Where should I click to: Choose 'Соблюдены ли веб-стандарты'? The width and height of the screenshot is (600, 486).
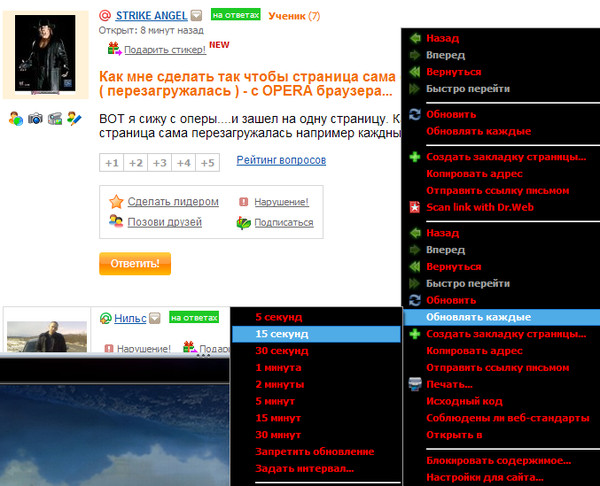click(508, 418)
